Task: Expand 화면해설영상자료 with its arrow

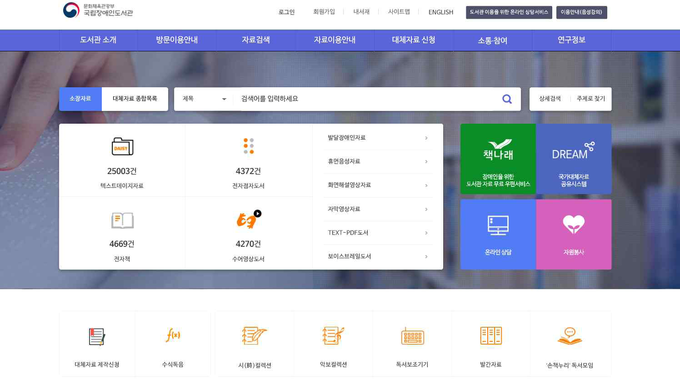Action: click(426, 186)
